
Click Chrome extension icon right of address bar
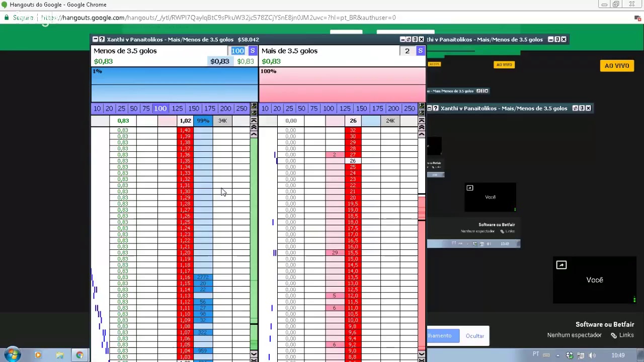(637, 18)
